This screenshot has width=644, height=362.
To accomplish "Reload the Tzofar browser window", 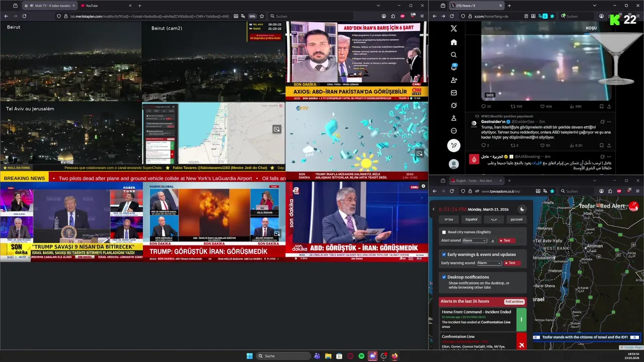I will pos(452,191).
